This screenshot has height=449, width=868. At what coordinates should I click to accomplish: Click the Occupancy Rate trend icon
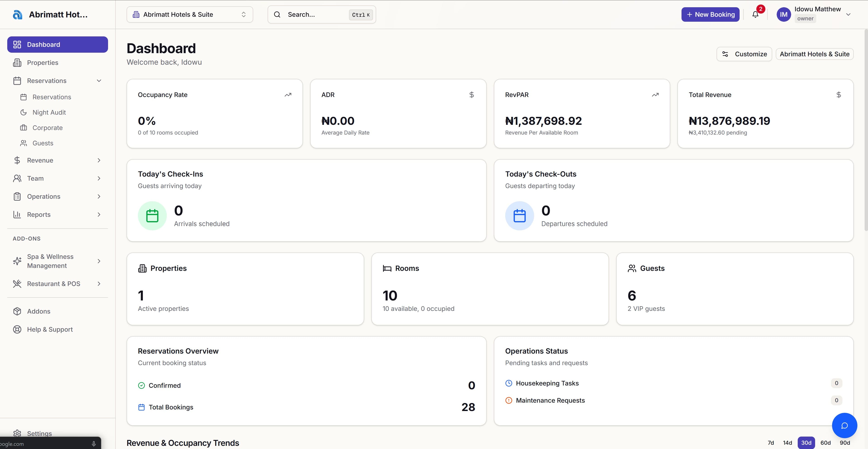pyautogui.click(x=288, y=95)
